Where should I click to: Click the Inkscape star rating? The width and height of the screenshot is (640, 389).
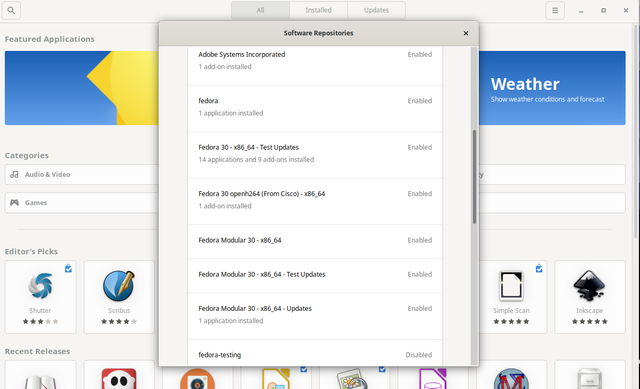point(589,322)
